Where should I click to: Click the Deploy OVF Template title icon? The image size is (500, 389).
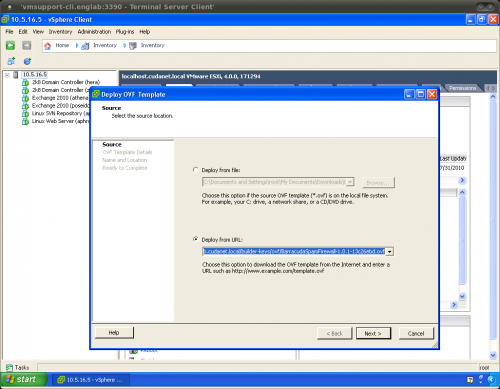tap(96, 94)
